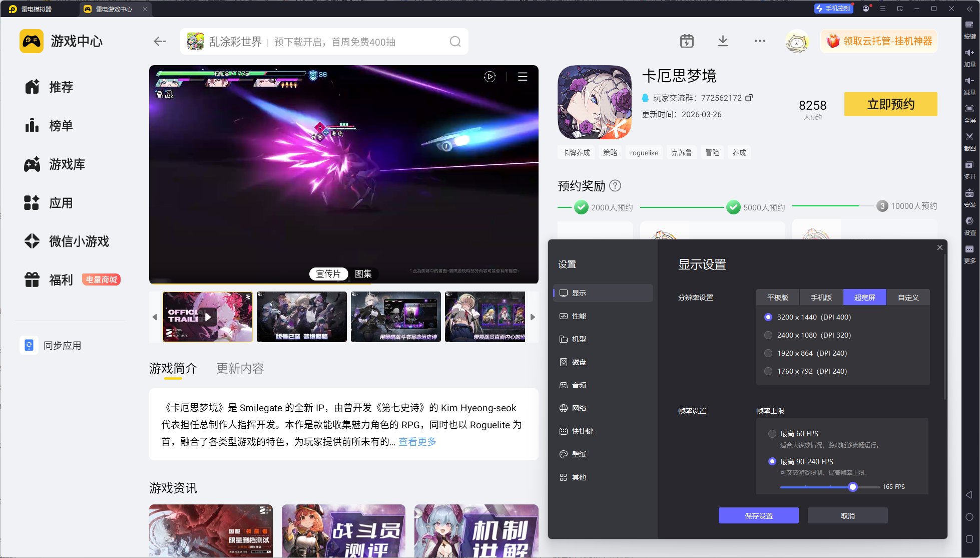Click the back arrow icon
980x558 pixels.
[160, 42]
